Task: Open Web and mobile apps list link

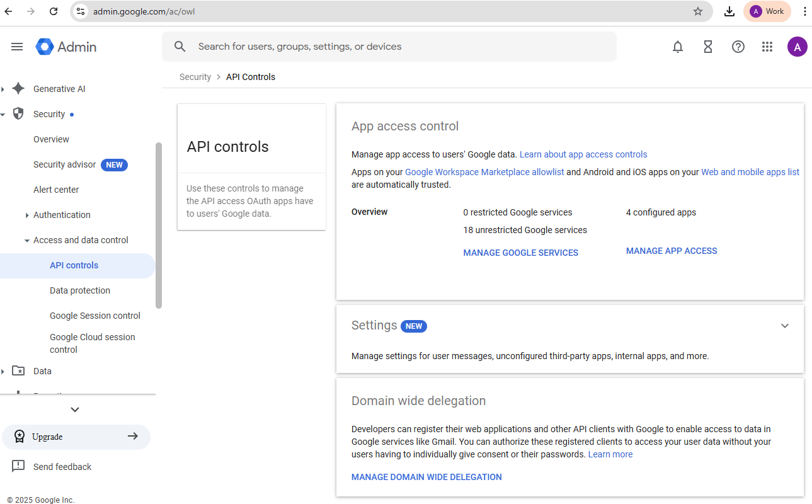Action: (750, 172)
